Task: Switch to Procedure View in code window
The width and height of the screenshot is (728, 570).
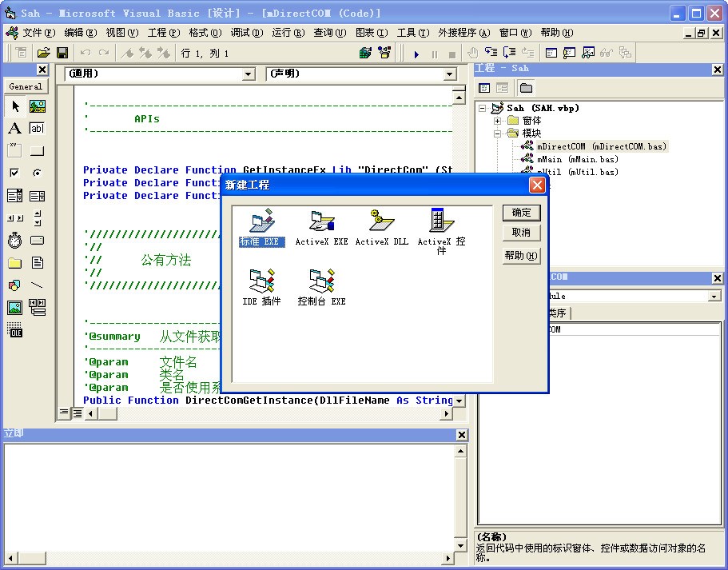Action: [64, 413]
